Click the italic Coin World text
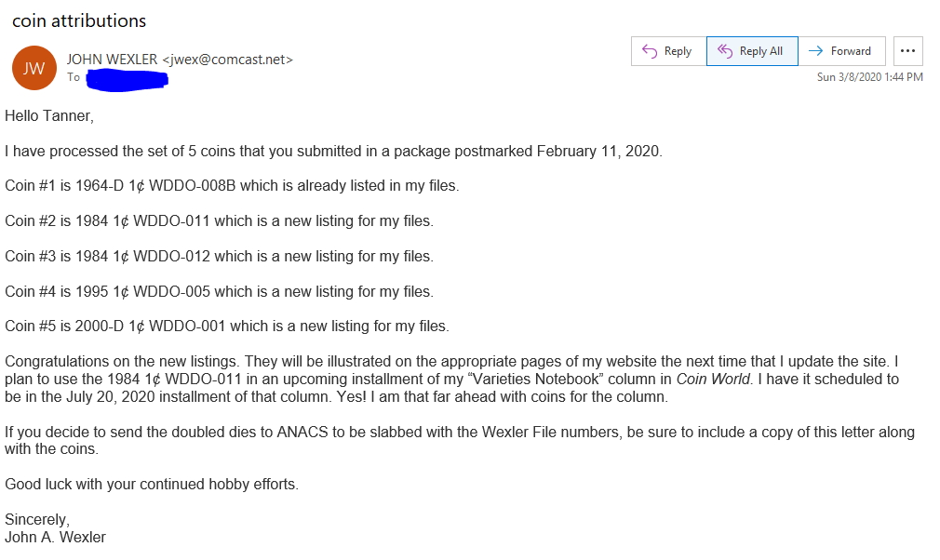The width and height of the screenshot is (940, 560). click(x=713, y=380)
